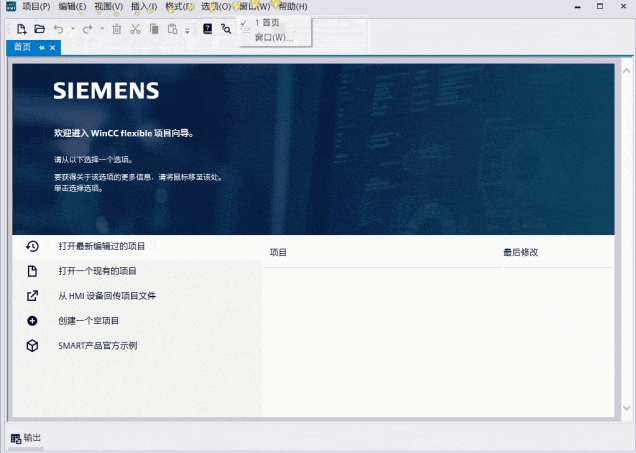Click the Delete trash can icon
This screenshot has height=453, width=636.
point(117,29)
